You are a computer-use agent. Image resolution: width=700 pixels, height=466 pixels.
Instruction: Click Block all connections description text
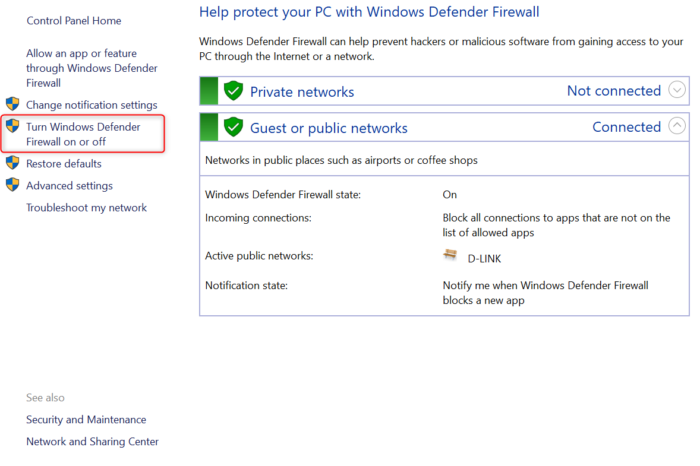556,225
